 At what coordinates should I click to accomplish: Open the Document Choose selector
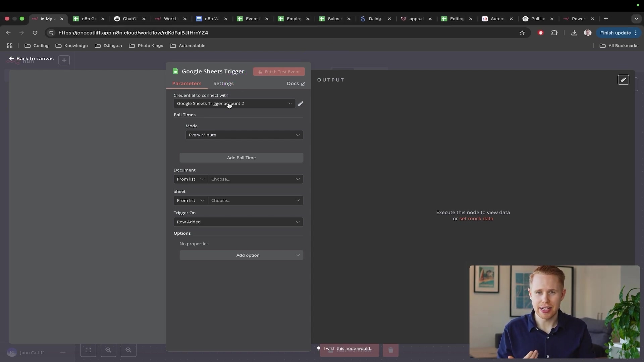pyautogui.click(x=255, y=179)
